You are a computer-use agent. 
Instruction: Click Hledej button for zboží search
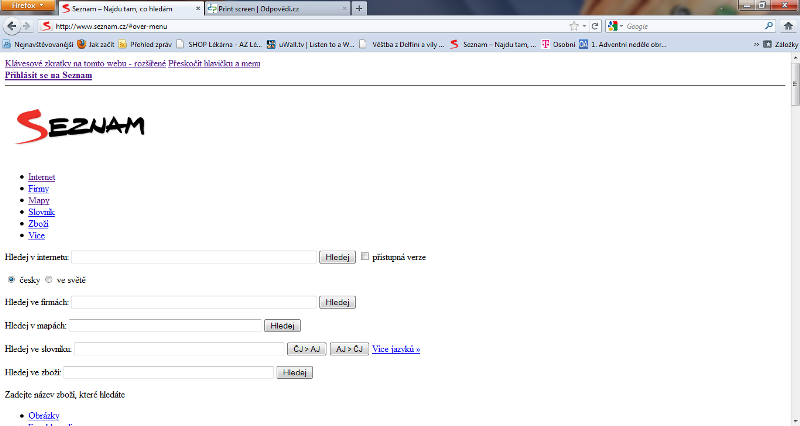pyautogui.click(x=294, y=372)
